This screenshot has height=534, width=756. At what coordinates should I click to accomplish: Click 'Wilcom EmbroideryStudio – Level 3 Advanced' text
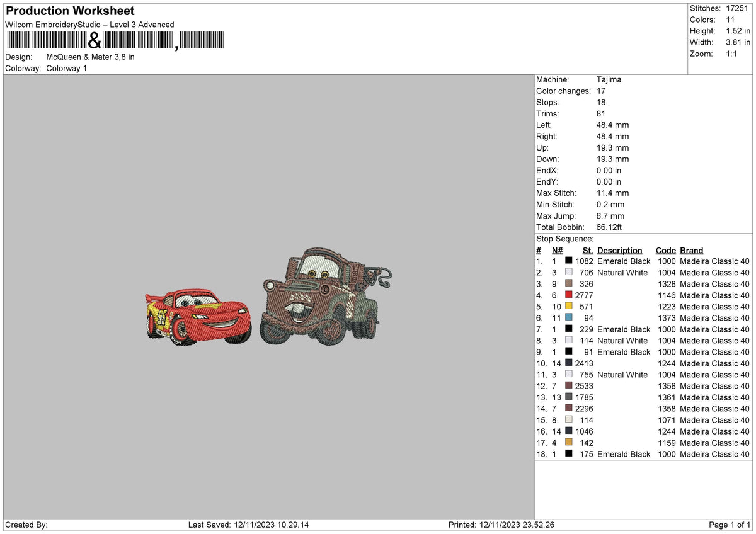tap(89, 25)
